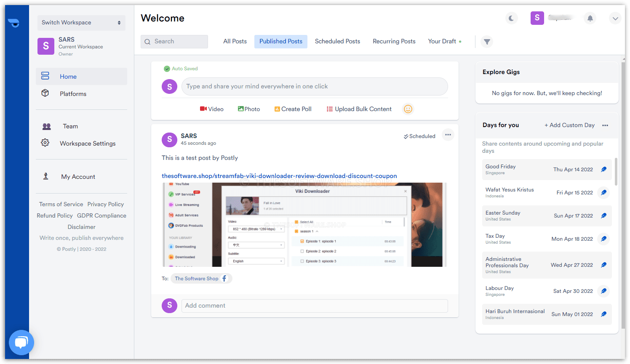Click the S avatar beside Add comment
630x364 pixels.
[169, 306]
